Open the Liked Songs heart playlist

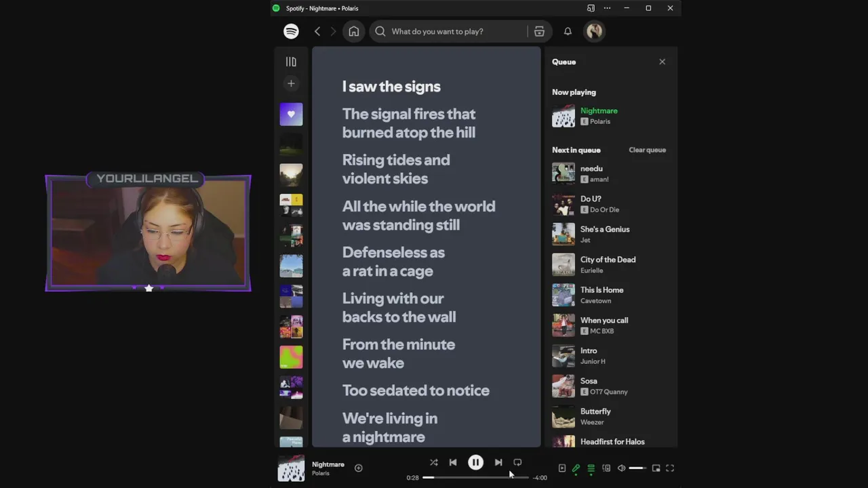pyautogui.click(x=291, y=115)
